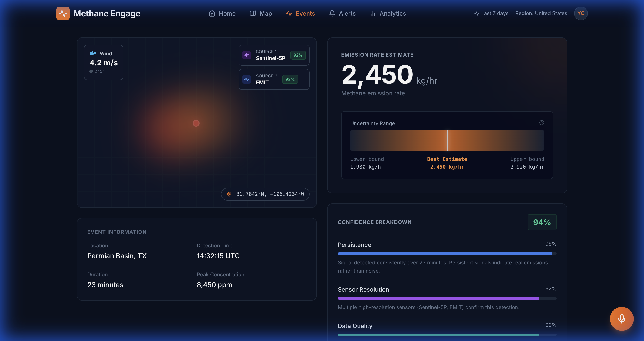This screenshot has width=644, height=341.
Task: Go to the Map page
Action: point(261,13)
